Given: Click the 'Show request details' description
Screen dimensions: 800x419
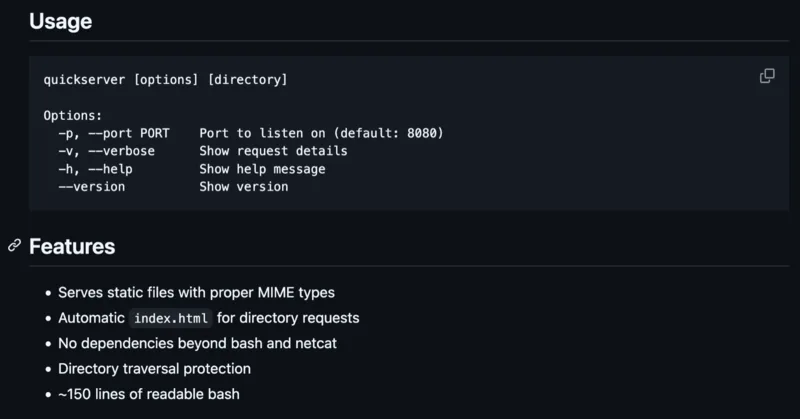Looking at the screenshot, I should [x=273, y=151].
